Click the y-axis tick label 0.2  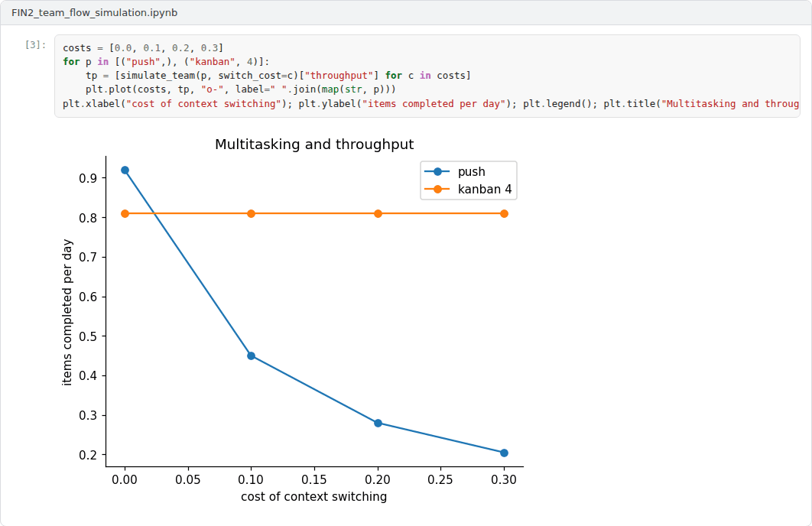[88, 455]
